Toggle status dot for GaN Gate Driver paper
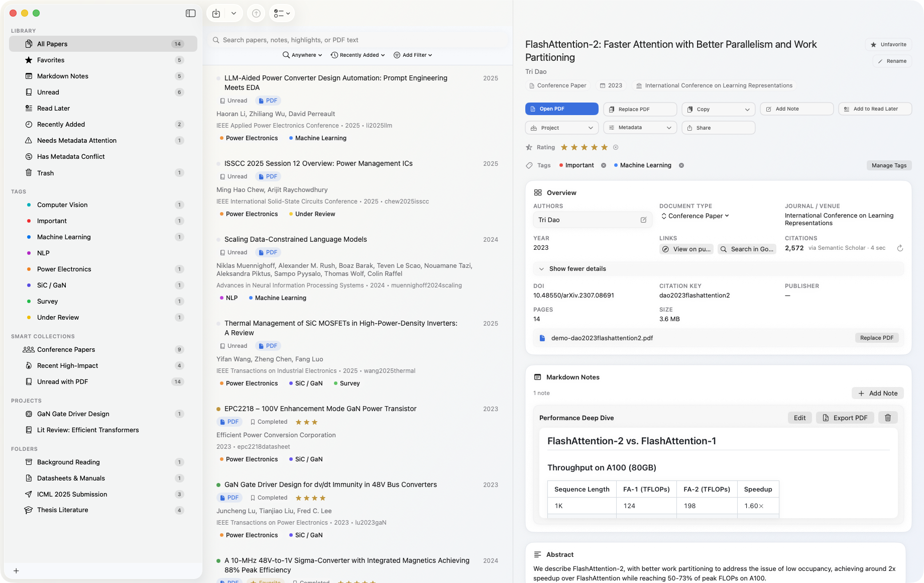The width and height of the screenshot is (924, 583). [x=218, y=485]
